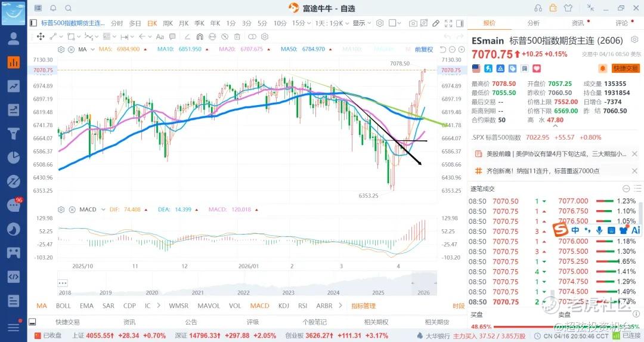Open messages icon with 96 badge
Image resolution: width=644 pixels, height=342 pixels.
coord(14,205)
